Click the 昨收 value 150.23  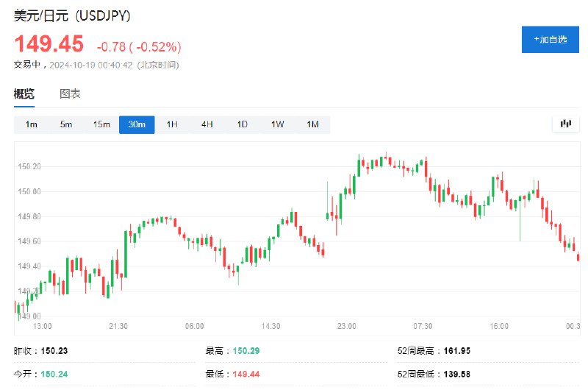coord(54,351)
